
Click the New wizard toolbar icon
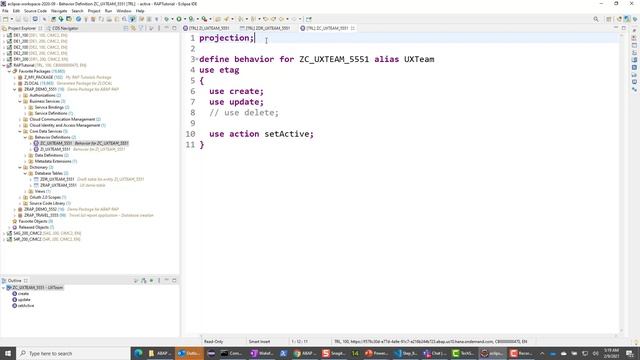point(5,19)
